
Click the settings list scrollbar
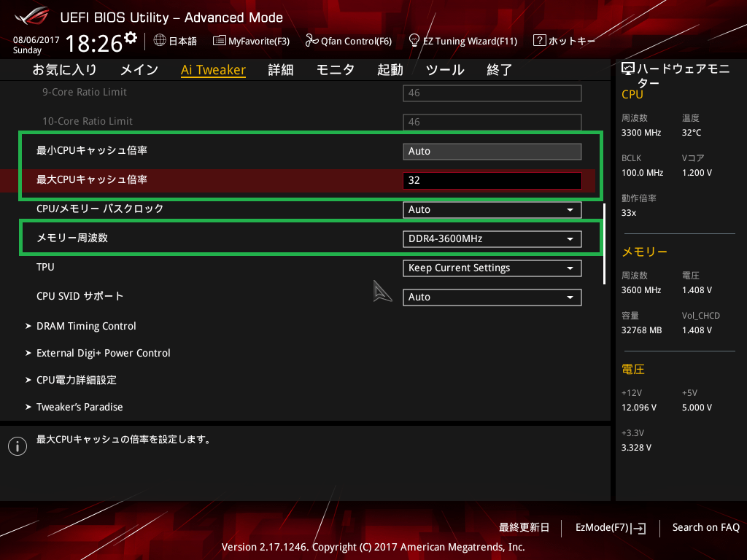point(605,244)
